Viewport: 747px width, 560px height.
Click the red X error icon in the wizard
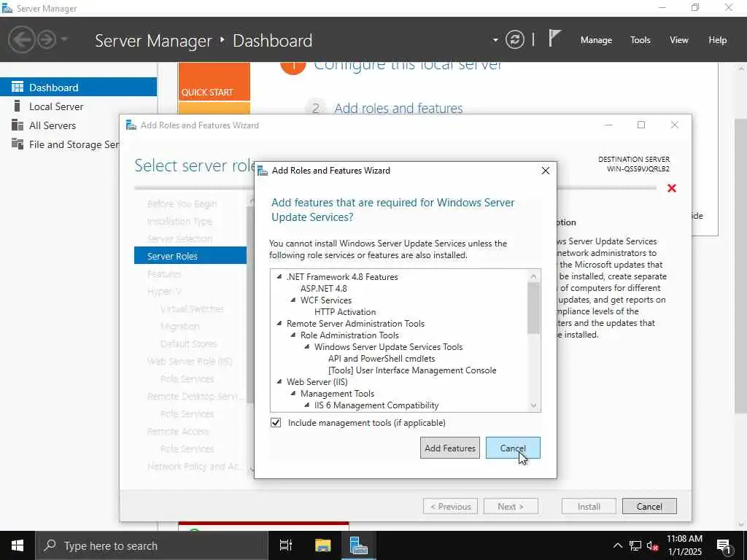point(672,189)
